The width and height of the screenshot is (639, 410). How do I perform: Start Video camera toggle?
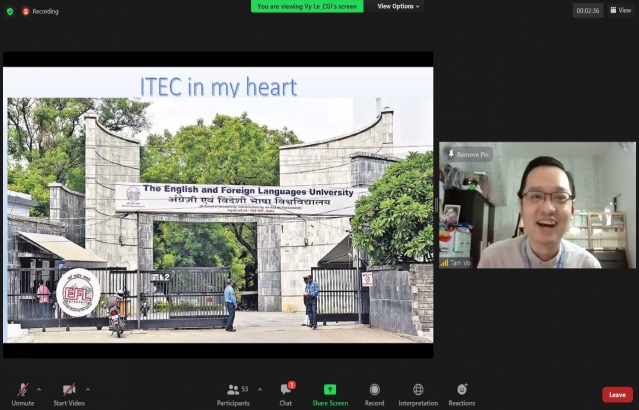point(69,395)
